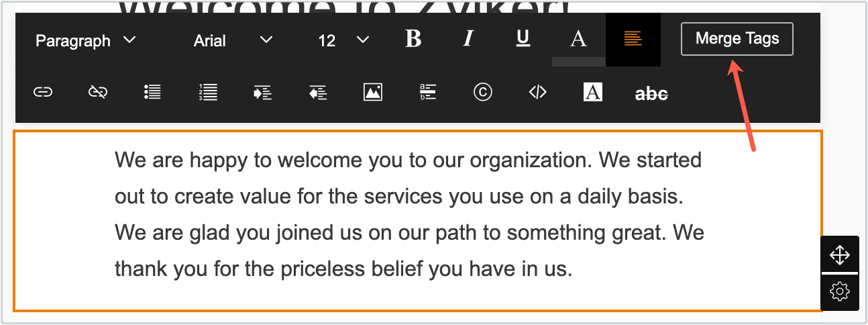This screenshot has width=868, height=325.
Task: Toggle italic formatting
Action: click(468, 40)
